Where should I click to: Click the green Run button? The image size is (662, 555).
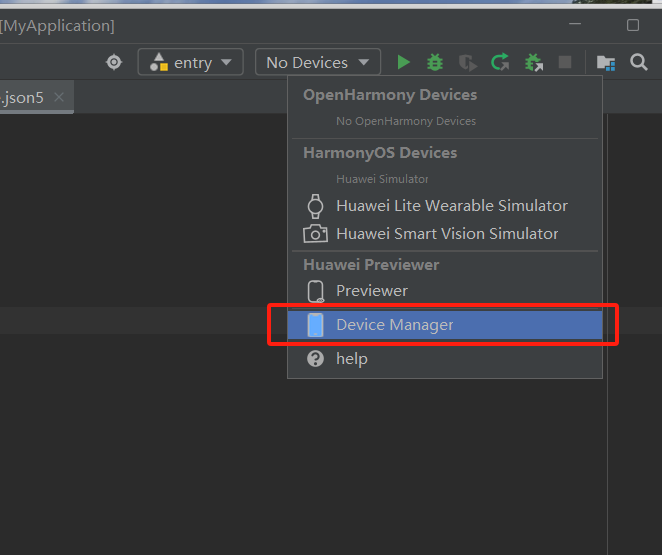point(404,62)
